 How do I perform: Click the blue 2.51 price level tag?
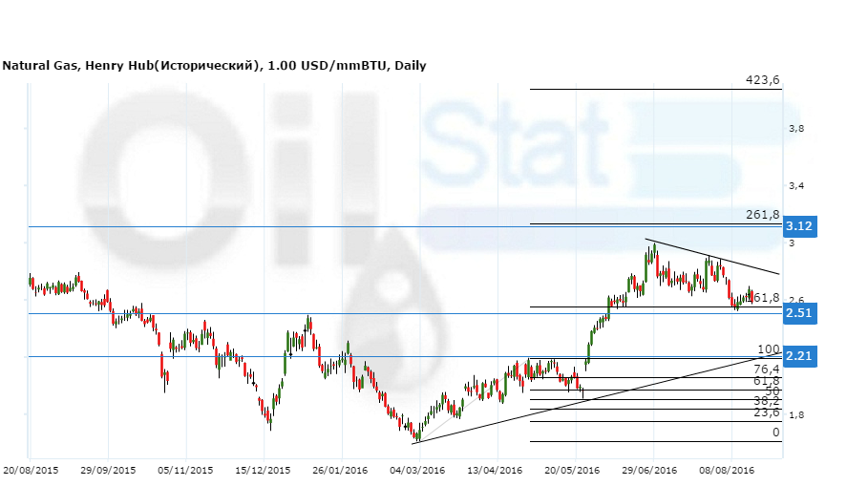pos(798,313)
